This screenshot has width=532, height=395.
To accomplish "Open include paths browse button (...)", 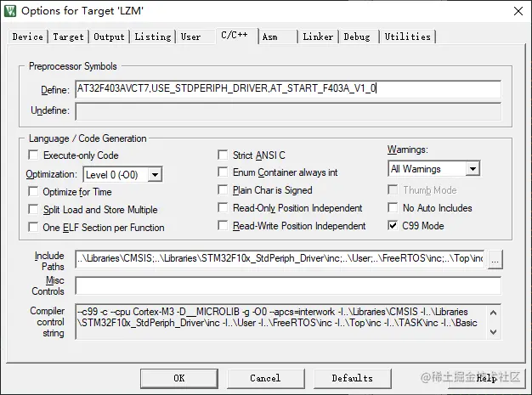I will (x=495, y=260).
